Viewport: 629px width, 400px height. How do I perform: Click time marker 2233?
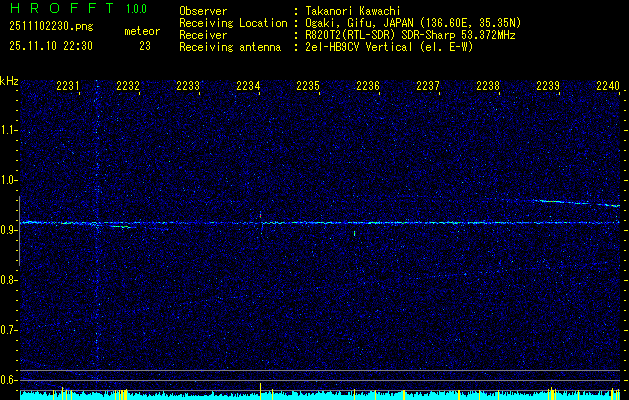pyautogui.click(x=188, y=85)
